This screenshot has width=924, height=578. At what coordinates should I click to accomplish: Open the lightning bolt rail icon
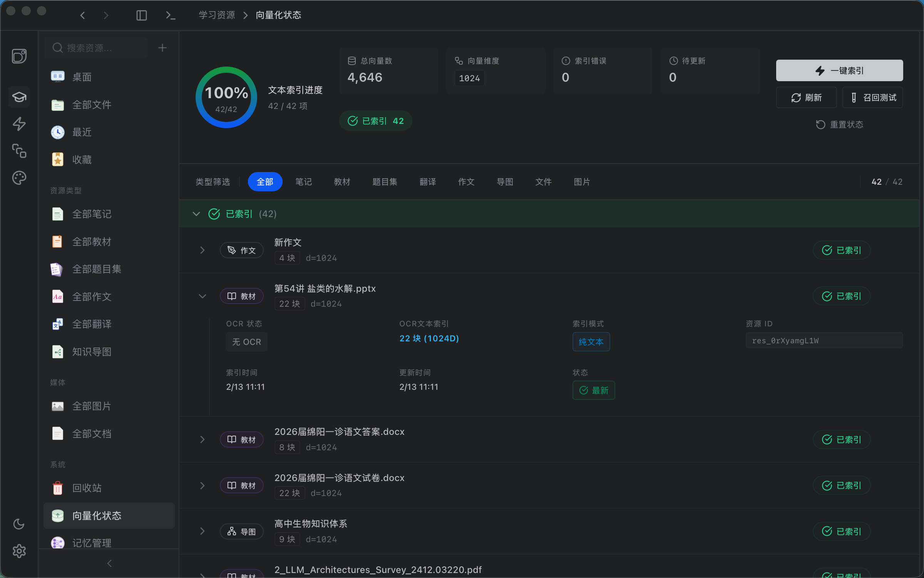[x=19, y=124]
